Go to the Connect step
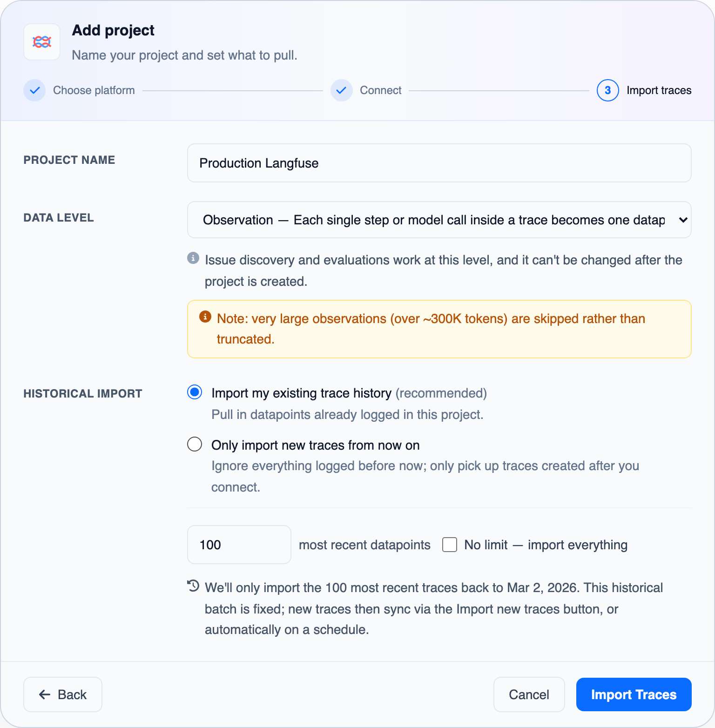The width and height of the screenshot is (715, 728). click(x=381, y=90)
